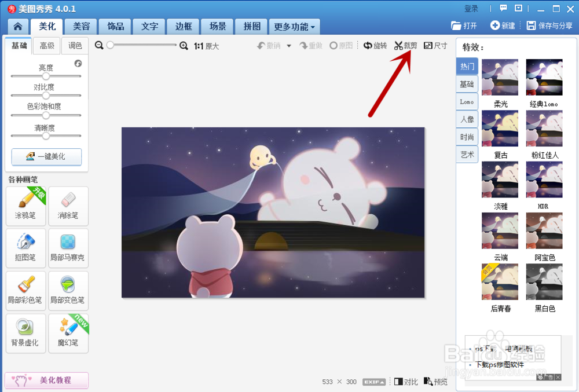Click the 一键美化 one-click beautify button

(46, 156)
